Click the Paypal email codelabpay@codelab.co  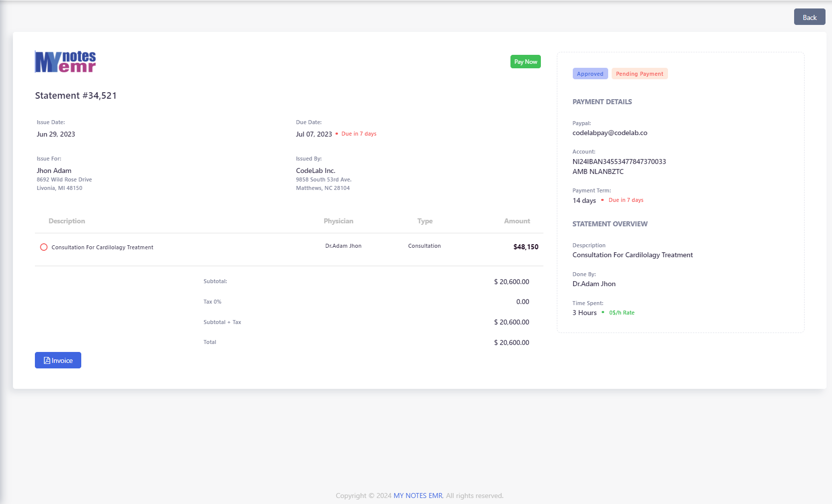(x=610, y=133)
